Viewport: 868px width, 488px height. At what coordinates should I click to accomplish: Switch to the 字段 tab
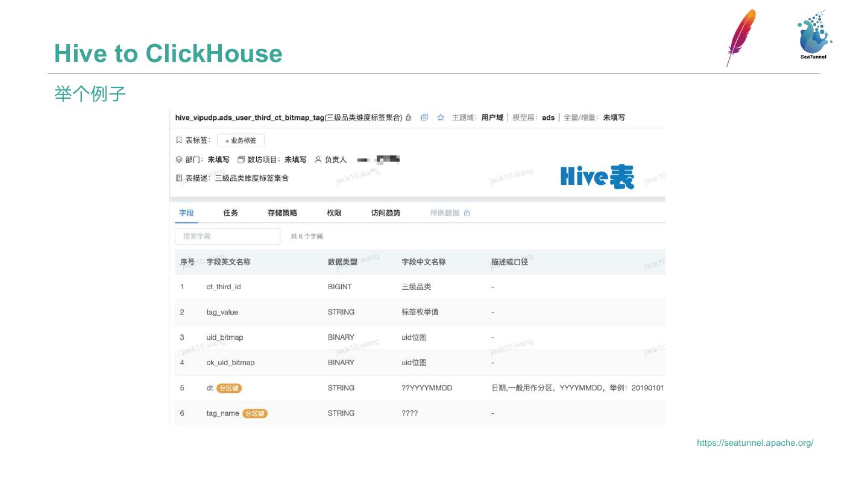[186, 213]
